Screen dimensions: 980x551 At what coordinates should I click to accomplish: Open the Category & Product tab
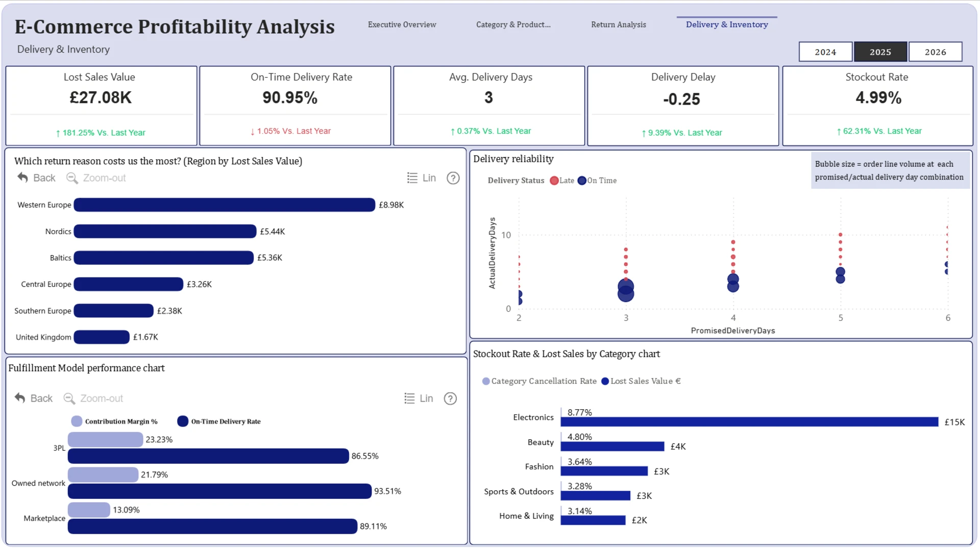(x=513, y=24)
